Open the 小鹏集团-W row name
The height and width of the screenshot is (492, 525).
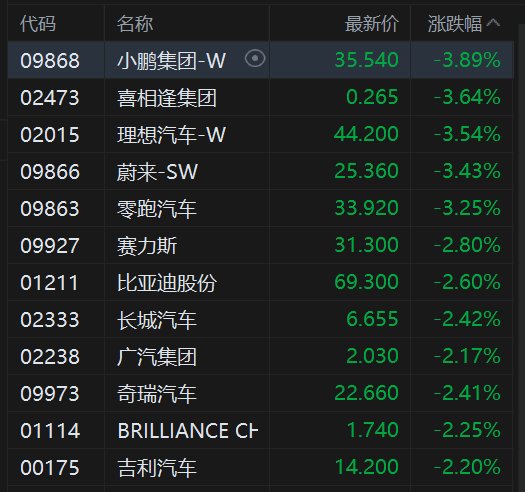point(171,61)
